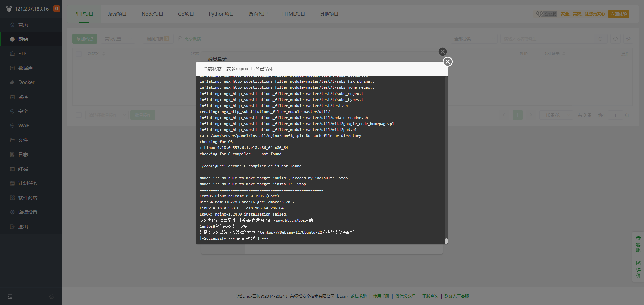Open the 客服 customer service widget
644x305 pixels.
coord(638,244)
